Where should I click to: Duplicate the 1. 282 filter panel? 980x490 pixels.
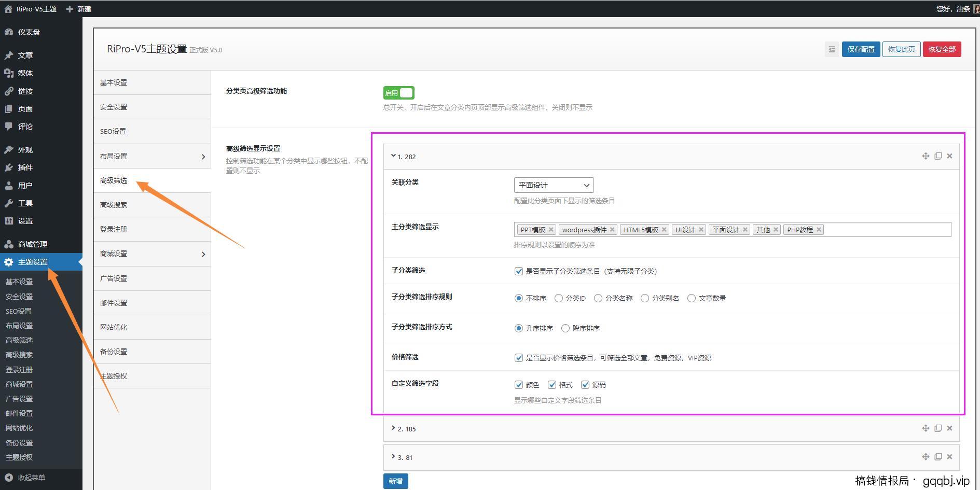tap(937, 156)
